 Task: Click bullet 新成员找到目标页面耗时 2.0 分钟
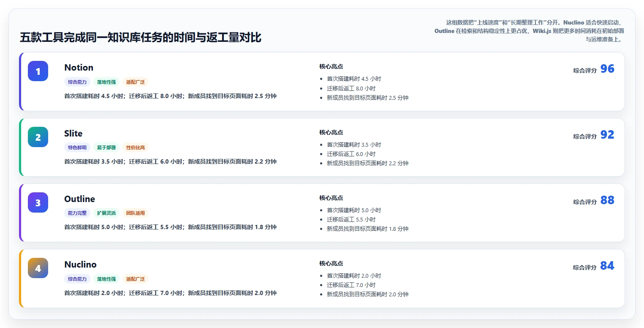point(367,294)
